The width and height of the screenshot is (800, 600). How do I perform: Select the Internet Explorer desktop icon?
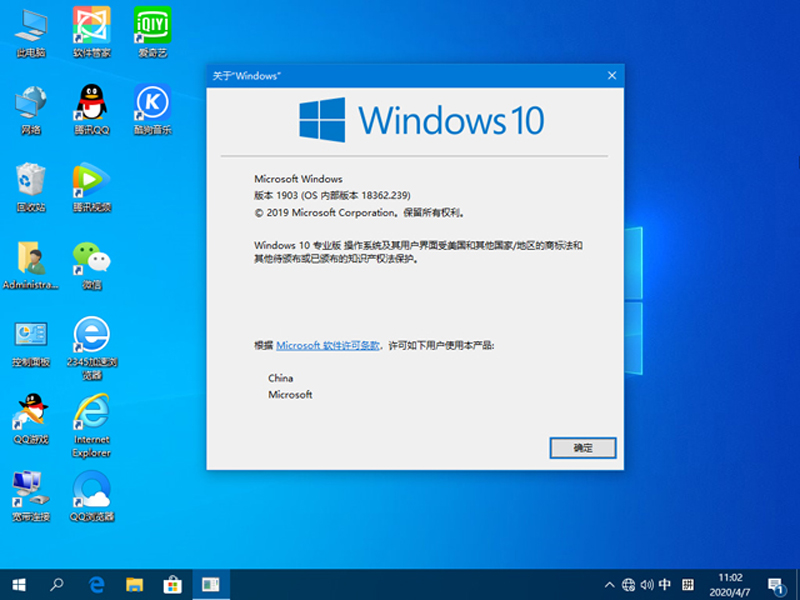pyautogui.click(x=92, y=414)
